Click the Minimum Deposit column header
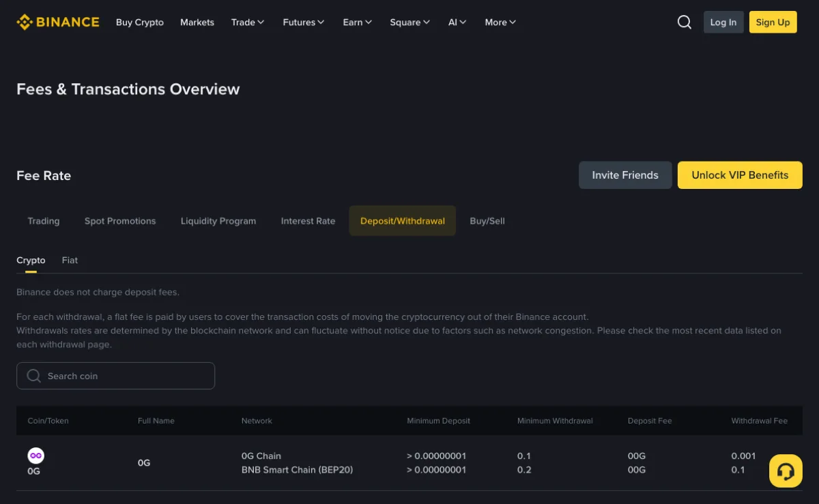 439,421
